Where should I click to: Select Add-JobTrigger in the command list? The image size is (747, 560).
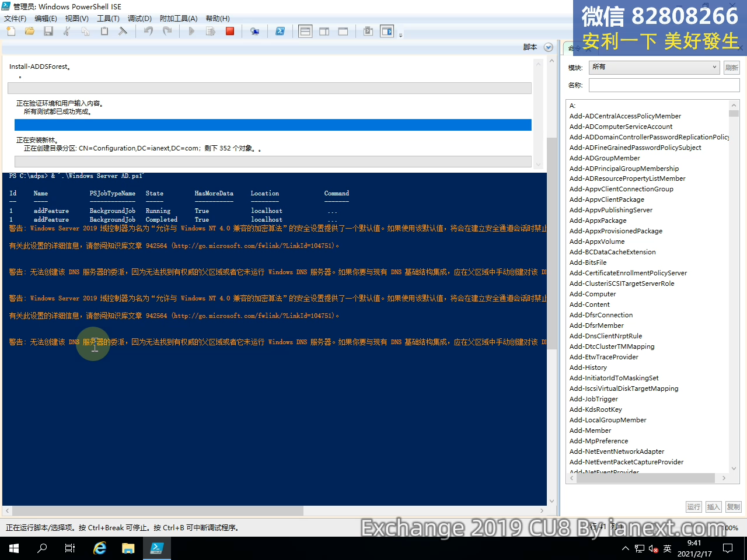pos(594,399)
